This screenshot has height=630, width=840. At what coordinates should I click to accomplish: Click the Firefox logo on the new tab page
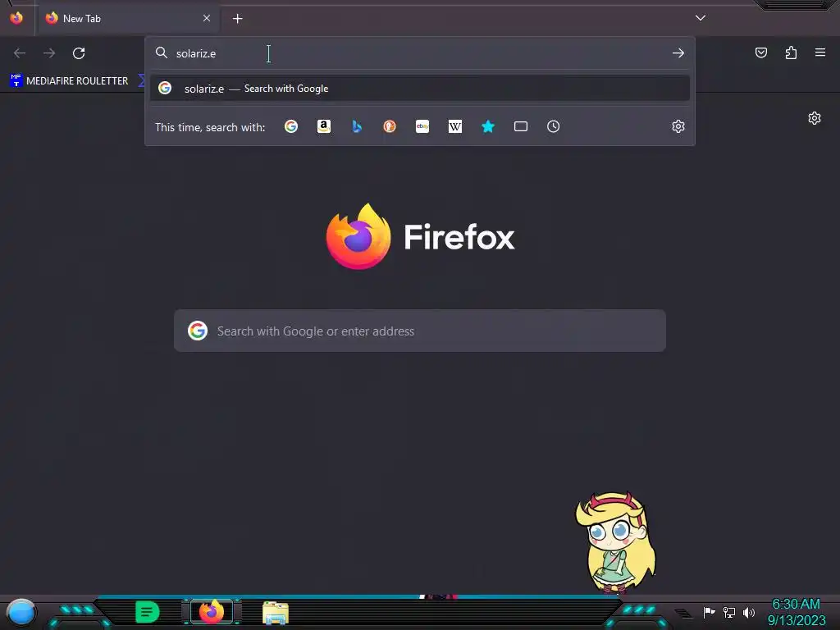(x=421, y=236)
